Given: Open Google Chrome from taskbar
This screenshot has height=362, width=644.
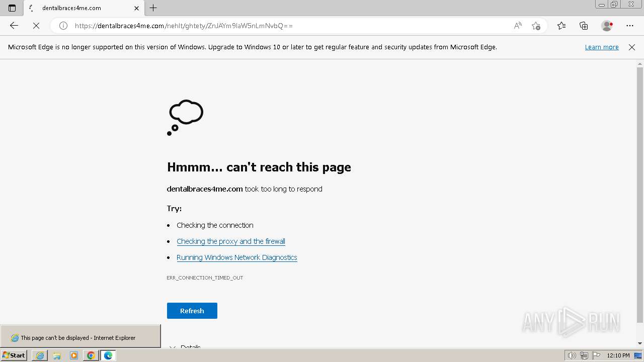Looking at the screenshot, I should (91, 355).
